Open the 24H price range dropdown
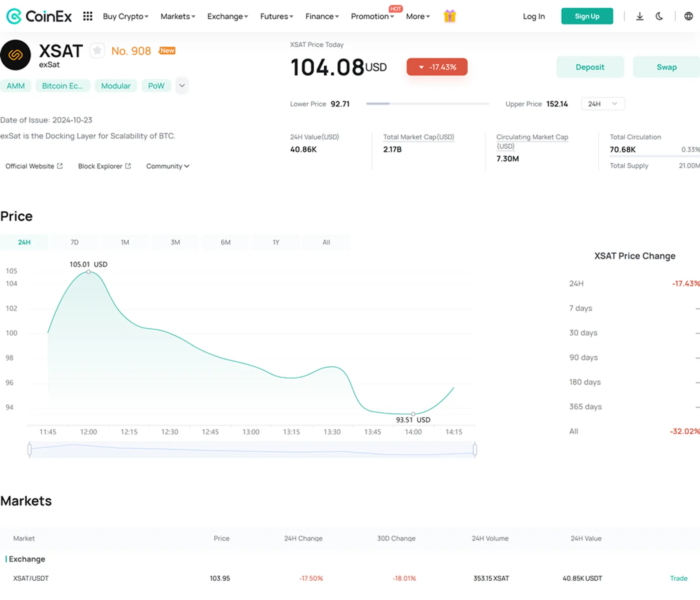Viewport: 700px width, 600px height. [602, 104]
